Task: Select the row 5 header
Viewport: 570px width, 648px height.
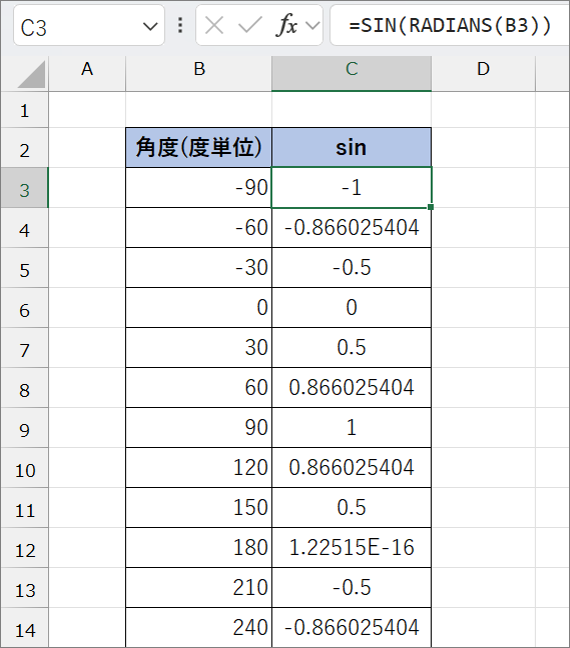Action: 24,268
